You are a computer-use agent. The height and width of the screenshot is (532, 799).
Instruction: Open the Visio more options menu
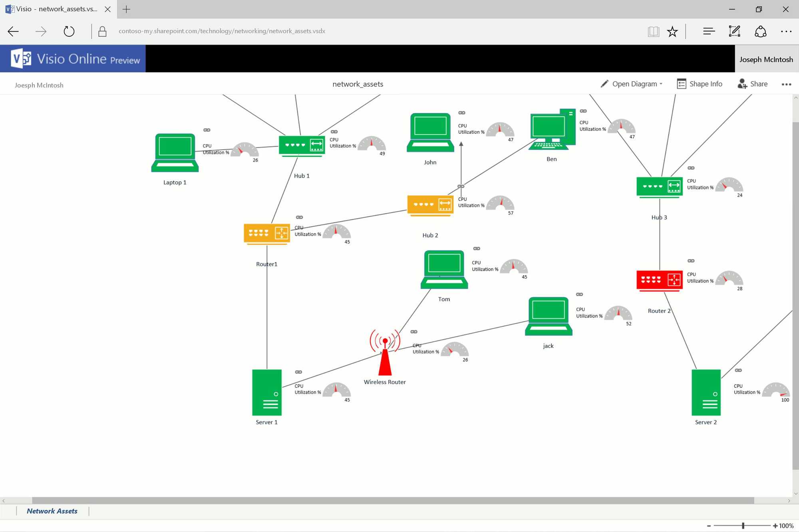coord(786,84)
